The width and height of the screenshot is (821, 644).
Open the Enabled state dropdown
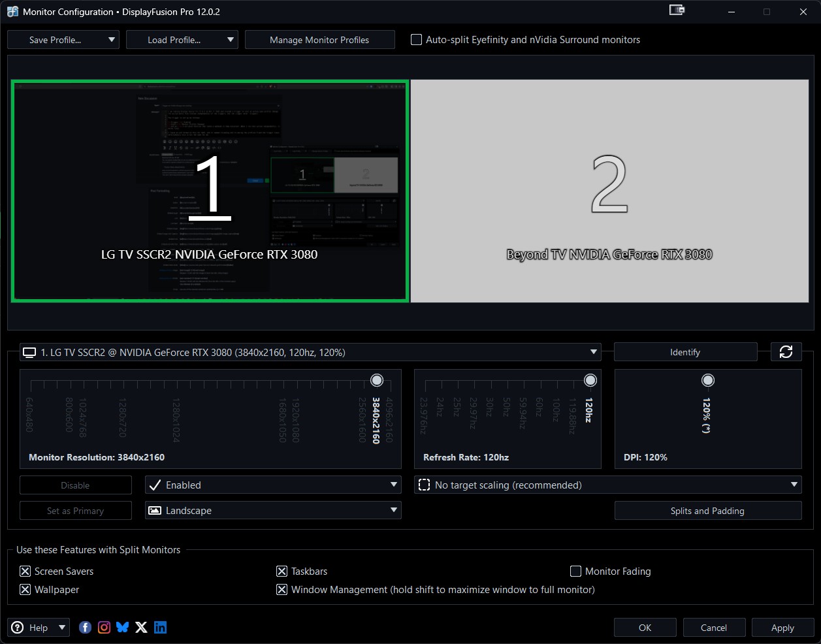(x=273, y=485)
